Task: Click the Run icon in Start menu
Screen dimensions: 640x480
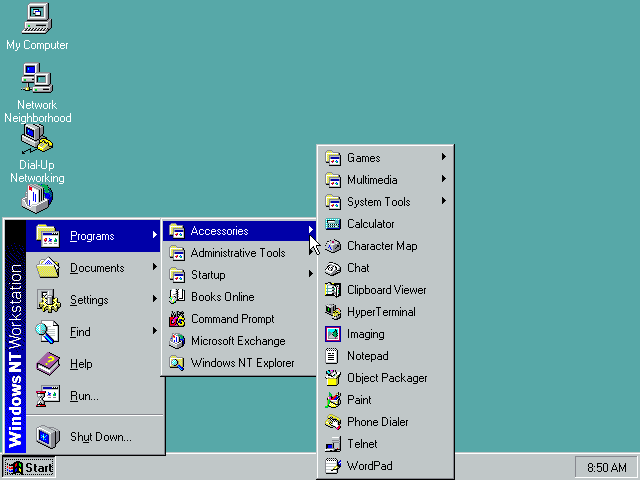Action: pos(48,396)
